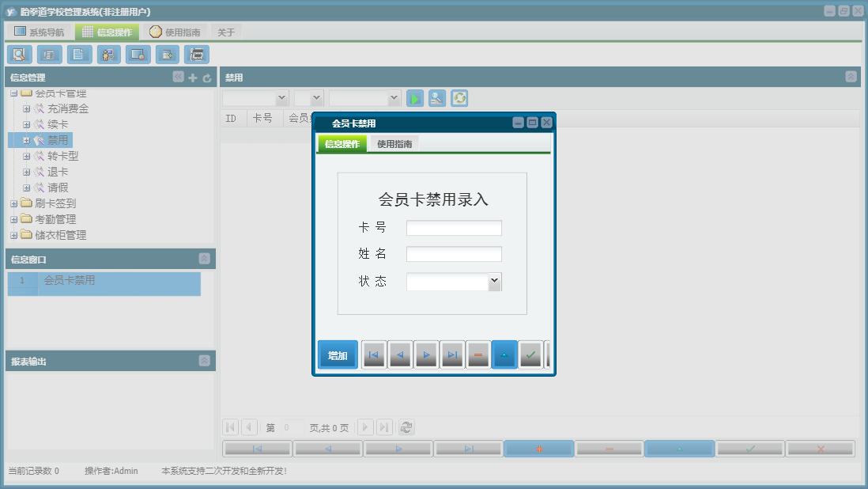Click the 卡号 input field in the dialog
Image resolution: width=868 pixels, height=489 pixels.
pyautogui.click(x=454, y=227)
